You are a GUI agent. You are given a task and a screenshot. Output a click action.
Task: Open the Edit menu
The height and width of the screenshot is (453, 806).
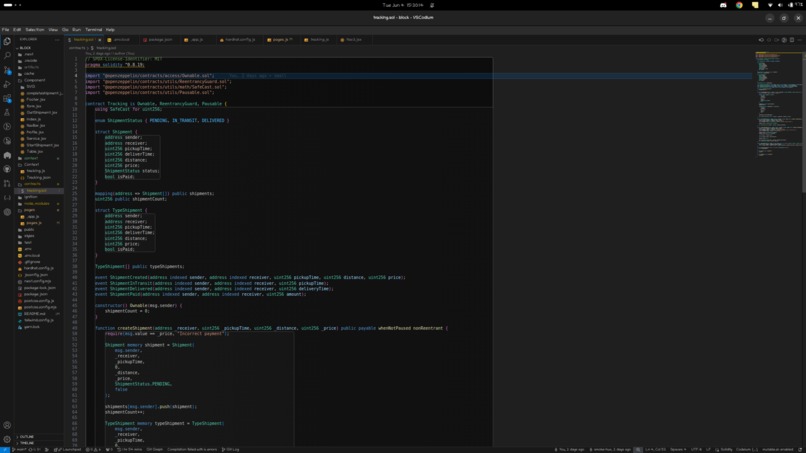17,30
